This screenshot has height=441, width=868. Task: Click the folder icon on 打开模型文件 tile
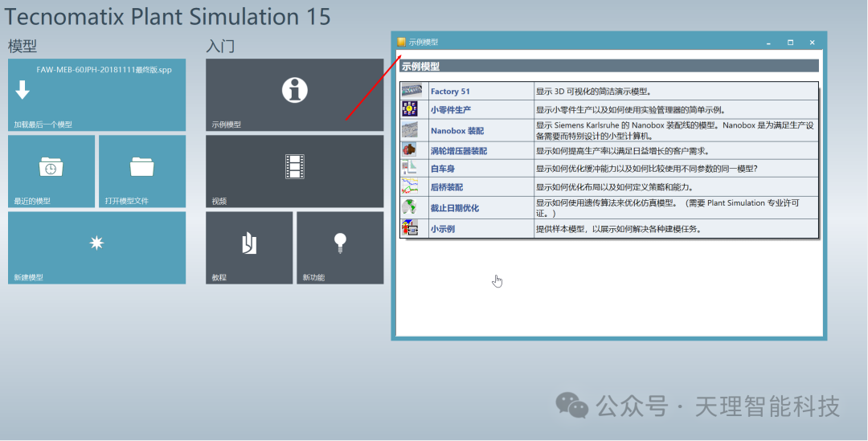coord(141,166)
